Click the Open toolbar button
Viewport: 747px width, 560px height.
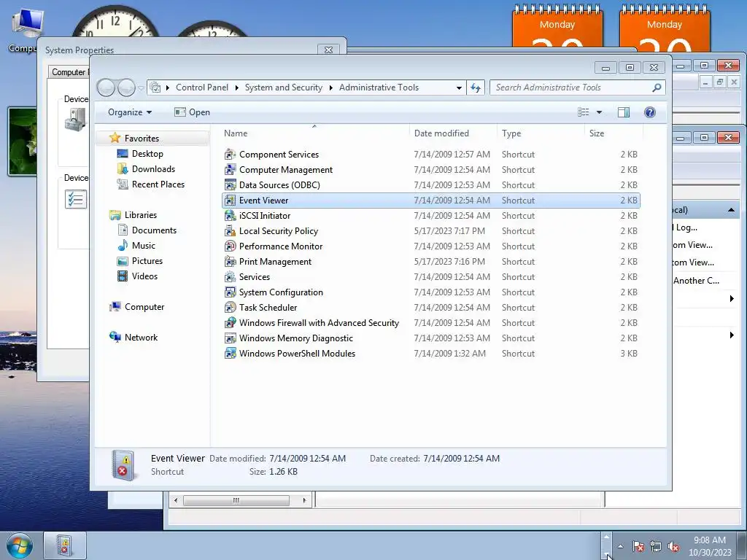192,112
